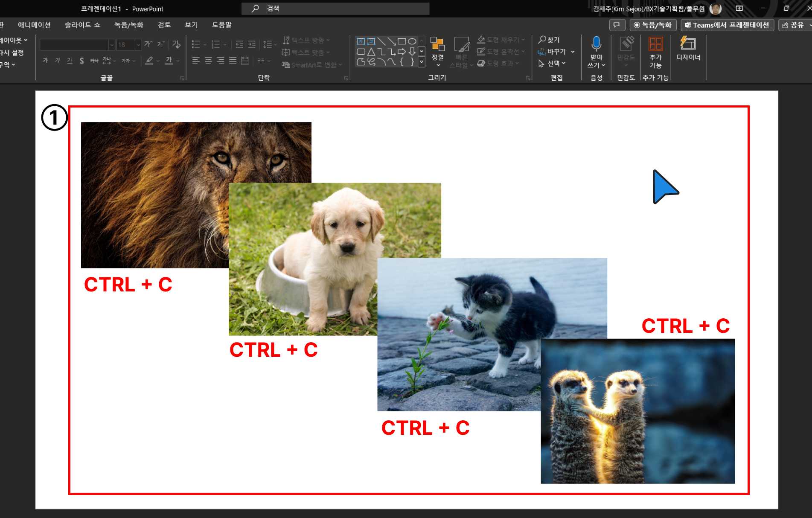The height and width of the screenshot is (518, 812).
Task: Open the 보기 ribbon tab
Action: pyautogui.click(x=191, y=25)
